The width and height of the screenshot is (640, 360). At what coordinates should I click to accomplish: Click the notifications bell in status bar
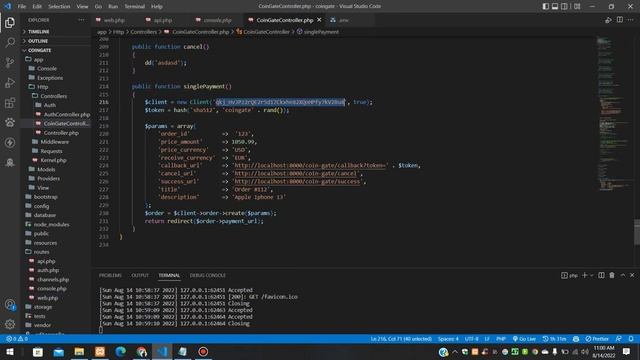click(631, 339)
